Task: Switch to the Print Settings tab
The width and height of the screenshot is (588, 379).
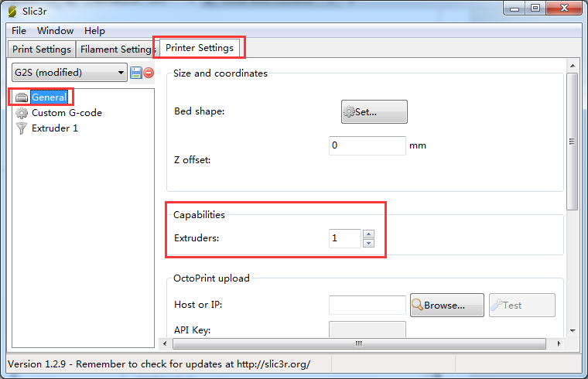Action: click(42, 49)
